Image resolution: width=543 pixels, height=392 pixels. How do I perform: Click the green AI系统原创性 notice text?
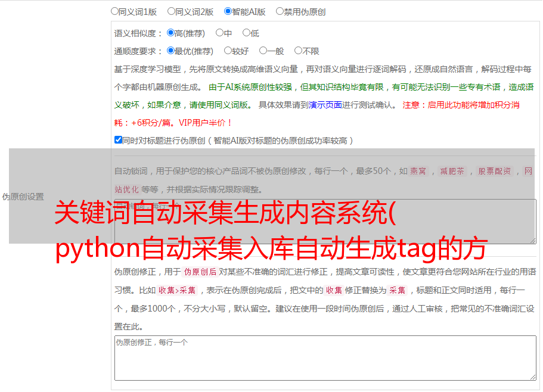coord(324,96)
